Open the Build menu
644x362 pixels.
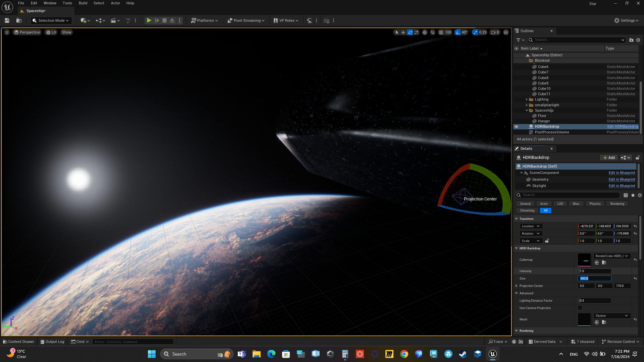coord(83,3)
